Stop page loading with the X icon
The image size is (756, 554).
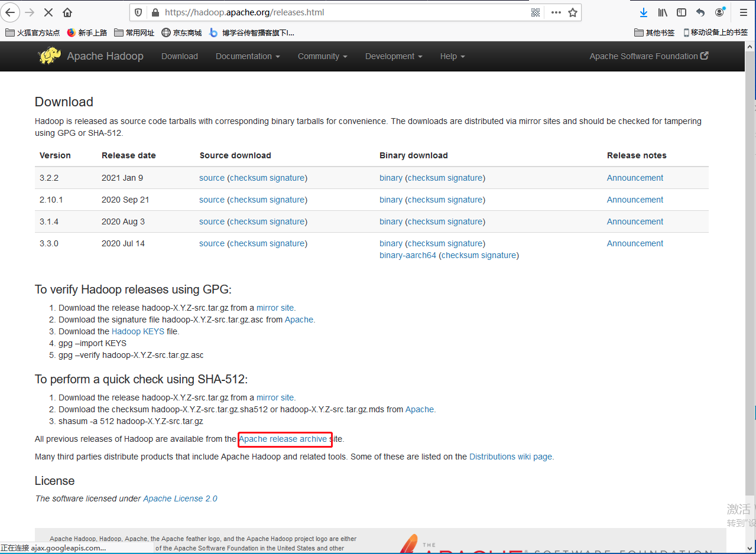pyautogui.click(x=49, y=12)
